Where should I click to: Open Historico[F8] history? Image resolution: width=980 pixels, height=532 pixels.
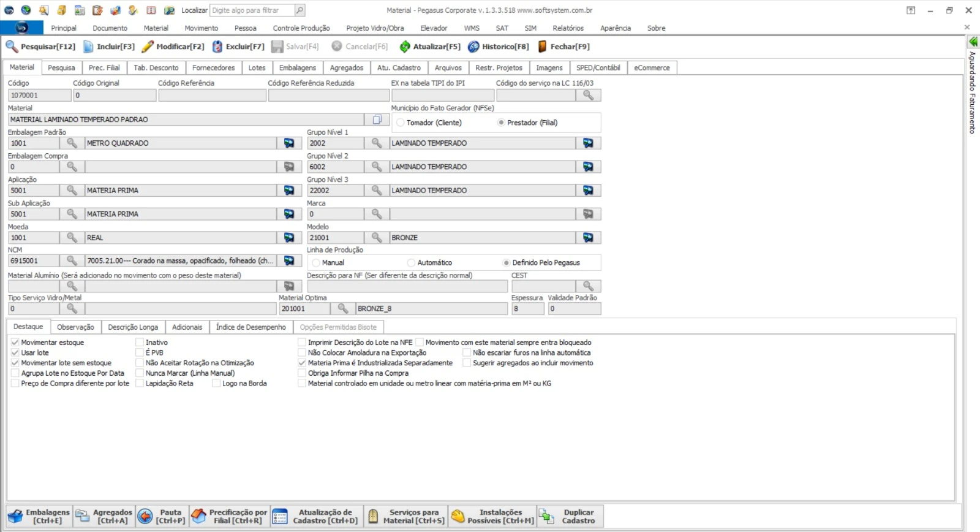499,47
